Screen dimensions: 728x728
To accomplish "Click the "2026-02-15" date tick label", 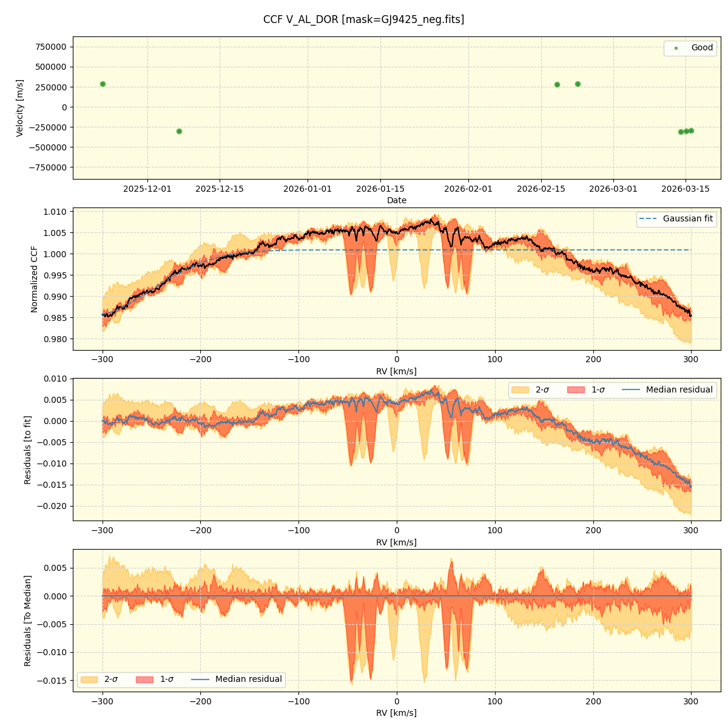I will (541, 189).
